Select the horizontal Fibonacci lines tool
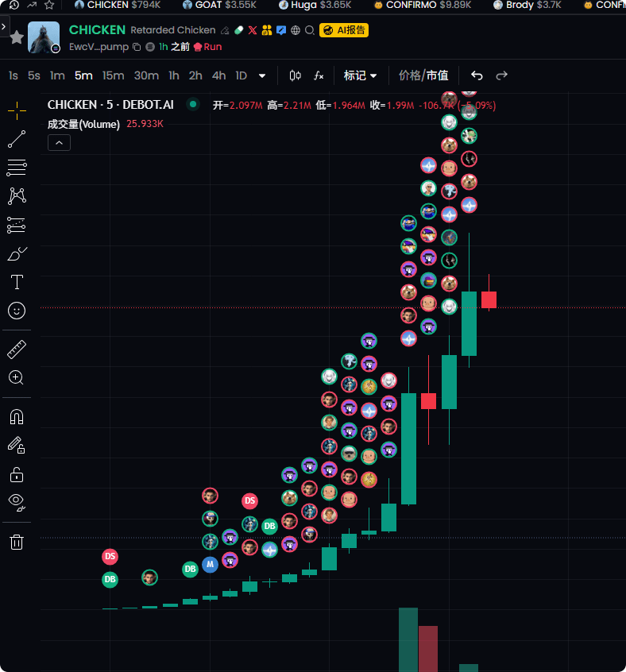 pyautogui.click(x=17, y=168)
